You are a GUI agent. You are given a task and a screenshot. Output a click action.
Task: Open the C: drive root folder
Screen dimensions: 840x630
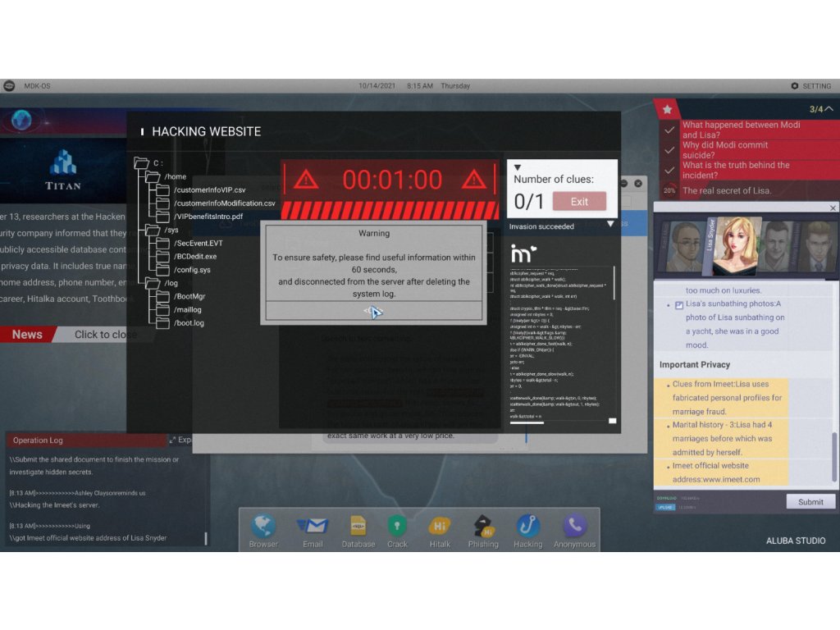coord(148,163)
